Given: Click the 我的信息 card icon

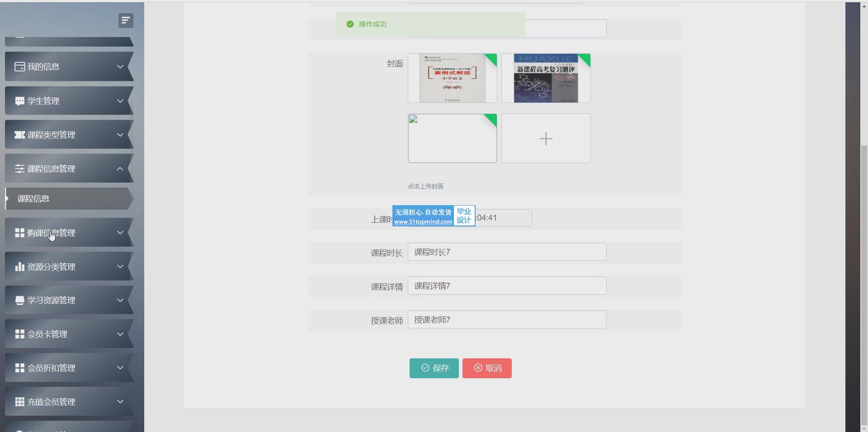Looking at the screenshot, I should point(19,67).
